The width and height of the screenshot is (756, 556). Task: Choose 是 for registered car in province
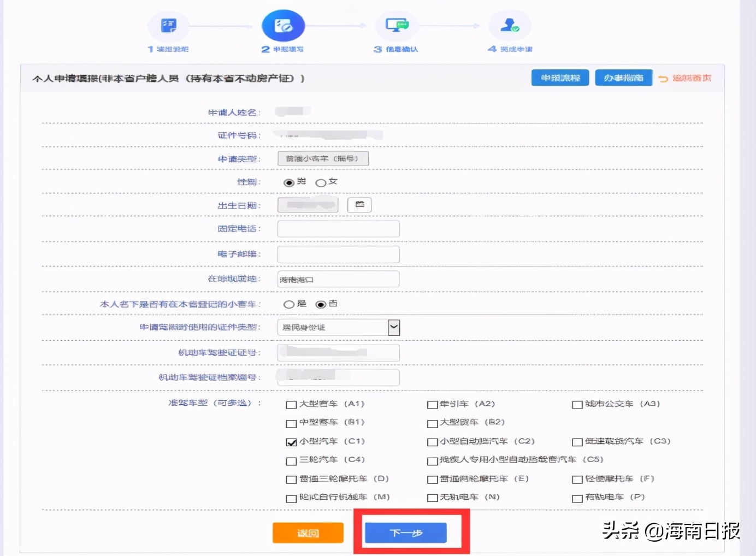coord(289,305)
